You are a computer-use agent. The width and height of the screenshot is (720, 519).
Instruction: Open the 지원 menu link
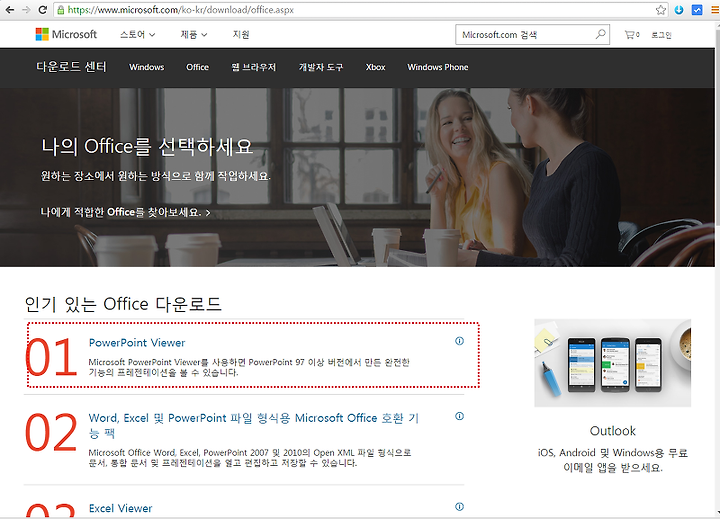pyautogui.click(x=241, y=34)
